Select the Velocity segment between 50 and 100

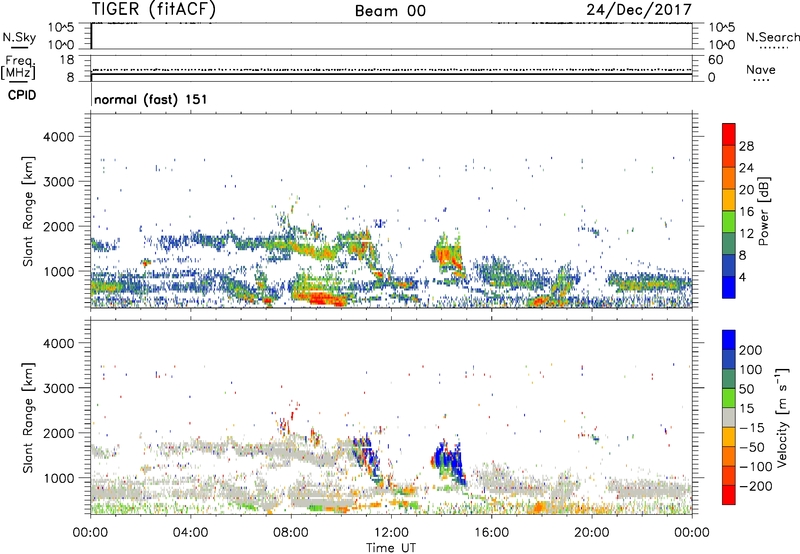(x=729, y=378)
